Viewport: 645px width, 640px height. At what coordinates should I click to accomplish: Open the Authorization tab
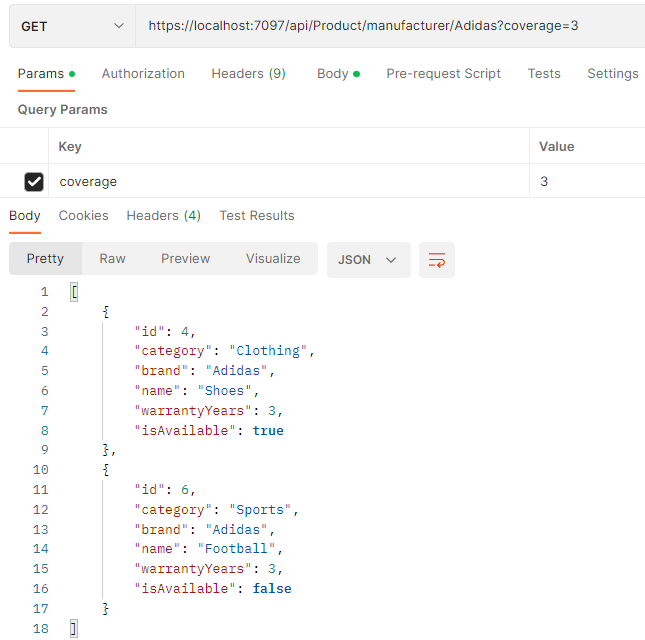[143, 74]
